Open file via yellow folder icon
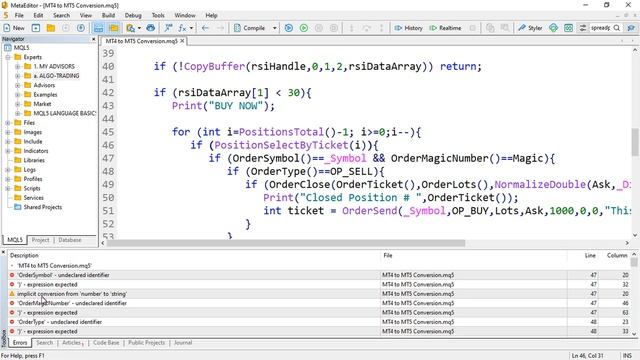The width and height of the screenshot is (640, 360). coord(51,28)
